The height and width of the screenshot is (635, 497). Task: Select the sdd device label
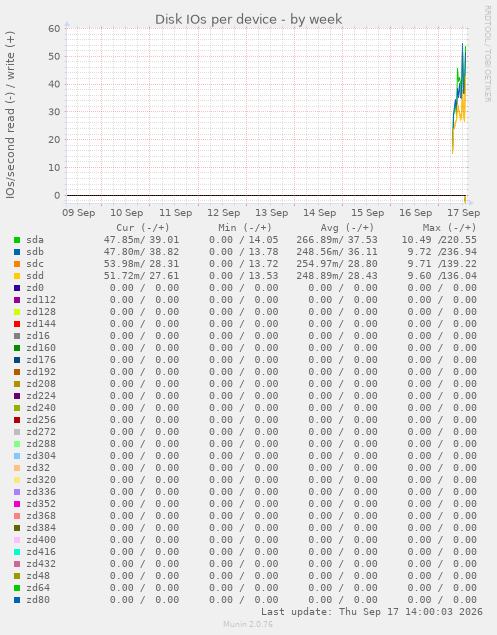35,276
